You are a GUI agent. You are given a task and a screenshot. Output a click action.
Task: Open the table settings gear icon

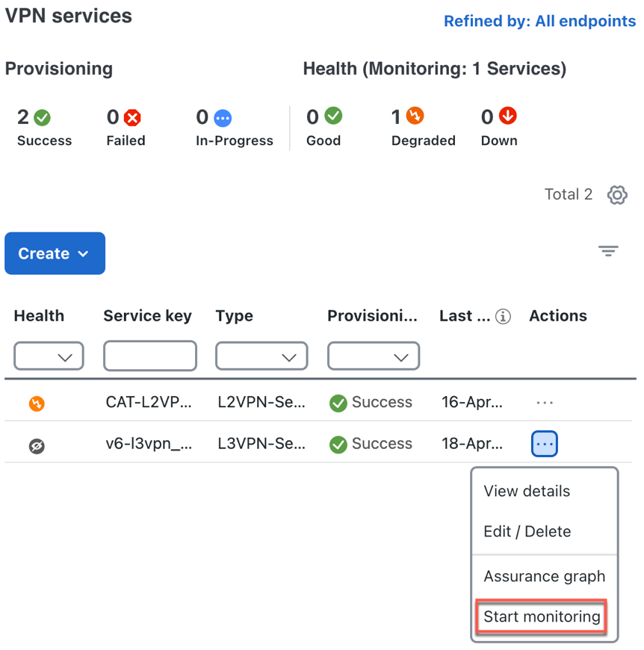(x=616, y=195)
